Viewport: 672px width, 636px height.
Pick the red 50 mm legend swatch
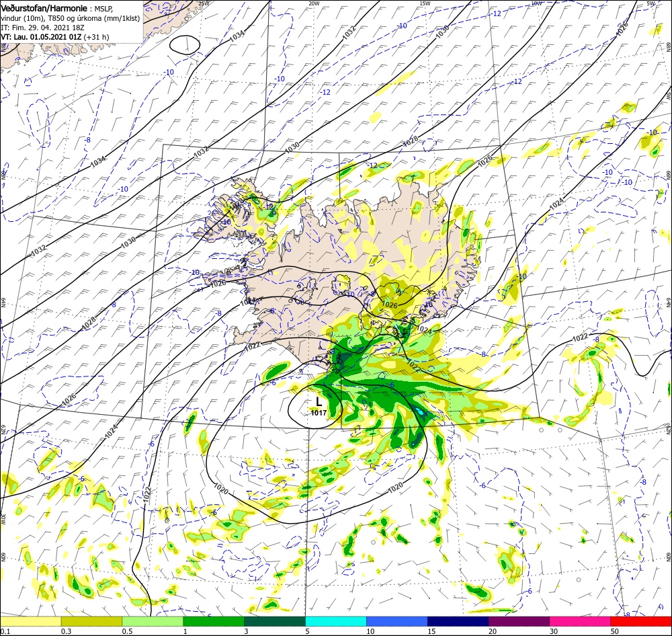pyautogui.click(x=641, y=621)
